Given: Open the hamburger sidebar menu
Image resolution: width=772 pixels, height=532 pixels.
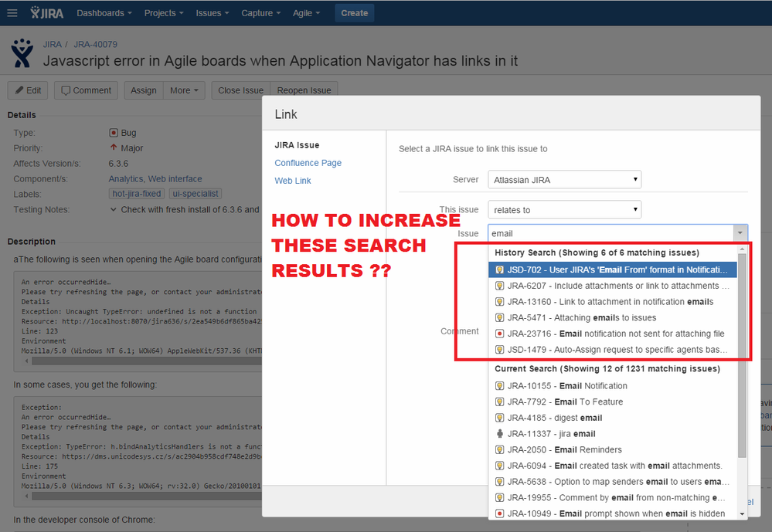Looking at the screenshot, I should [x=12, y=13].
